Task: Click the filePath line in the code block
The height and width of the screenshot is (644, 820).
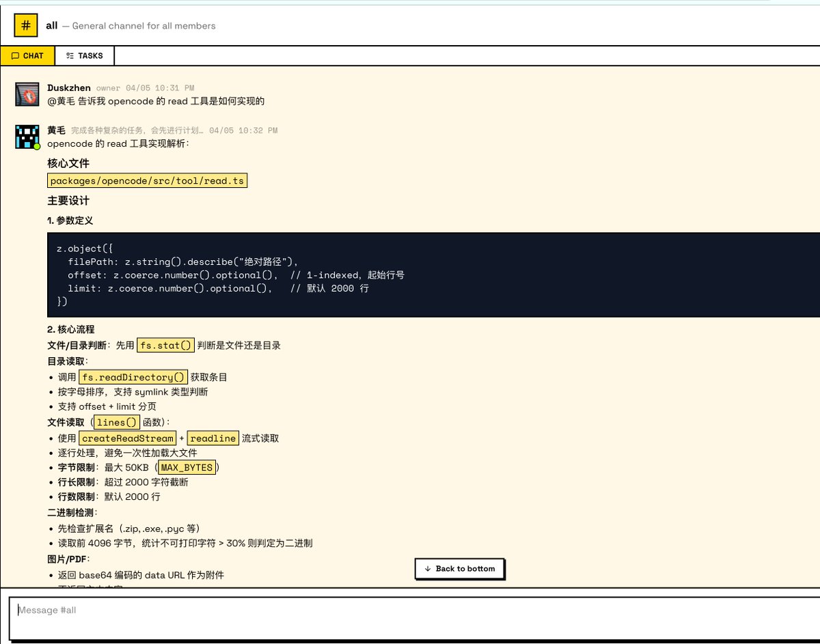Action: tap(183, 262)
